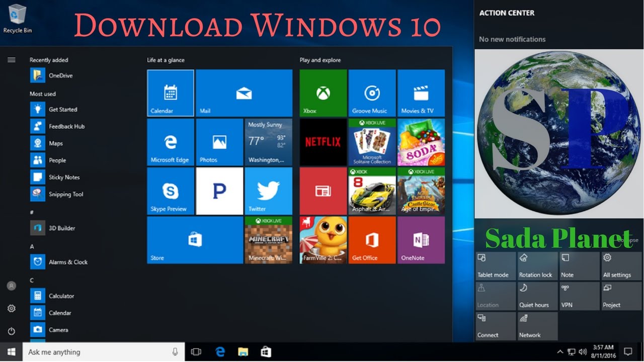Click the Windows Start button
Screen dimensions: 644x362
[x=11, y=352]
